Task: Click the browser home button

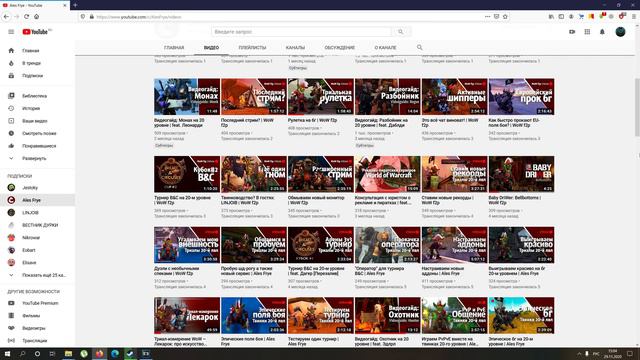Action: [x=36, y=17]
